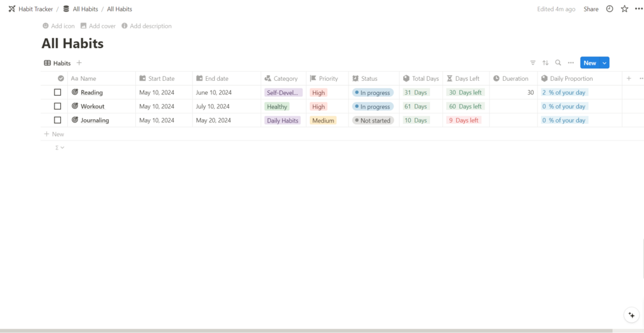Click the All Habits page title

click(x=72, y=44)
